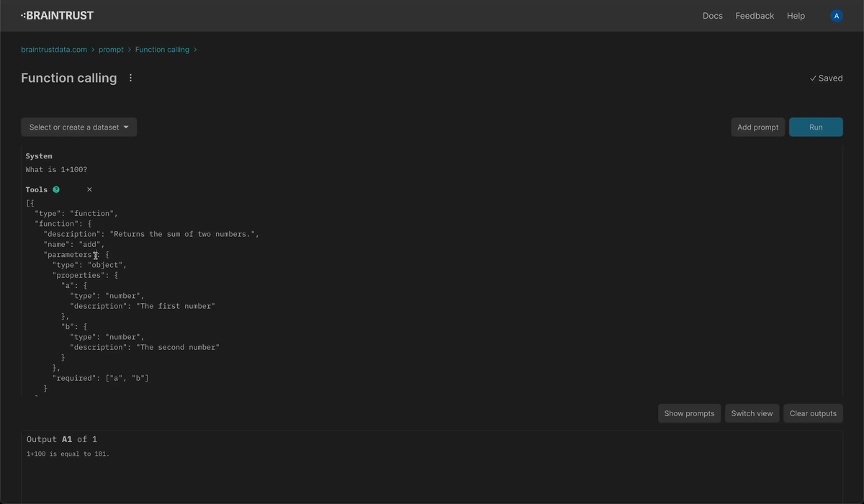
Task: Open Docs from the top navigation
Action: tap(712, 15)
